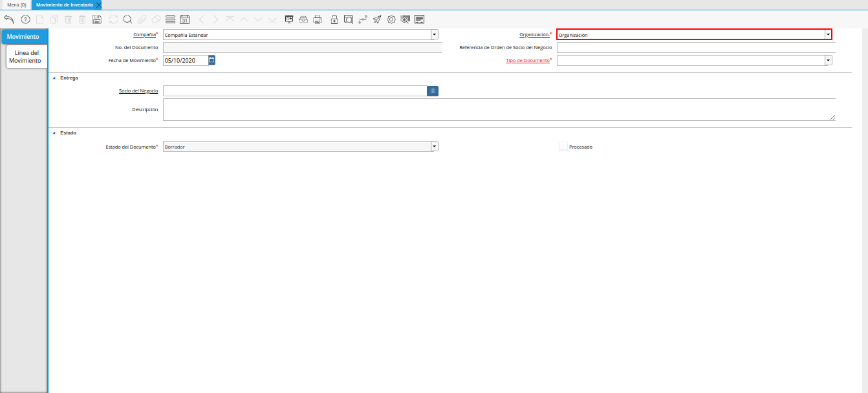Click the Fecha de Movimiento date field
Image resolution: width=868 pixels, height=393 pixels.
coord(186,60)
